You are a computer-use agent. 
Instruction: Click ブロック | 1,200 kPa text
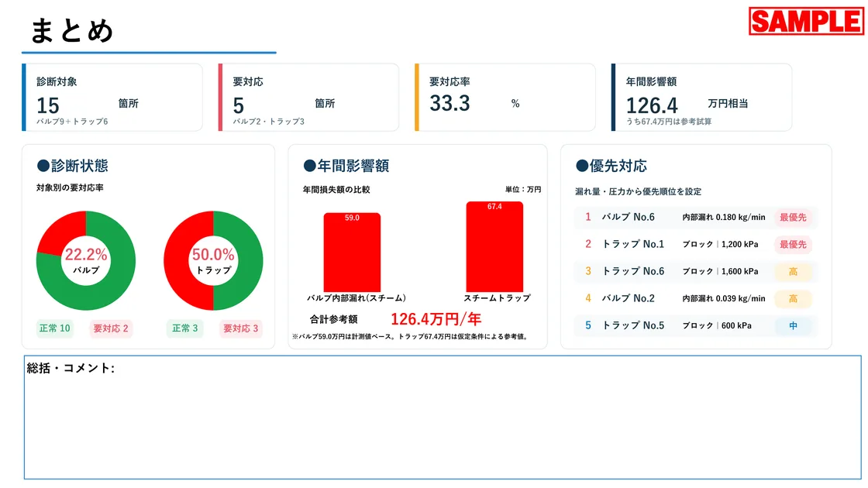pos(720,244)
